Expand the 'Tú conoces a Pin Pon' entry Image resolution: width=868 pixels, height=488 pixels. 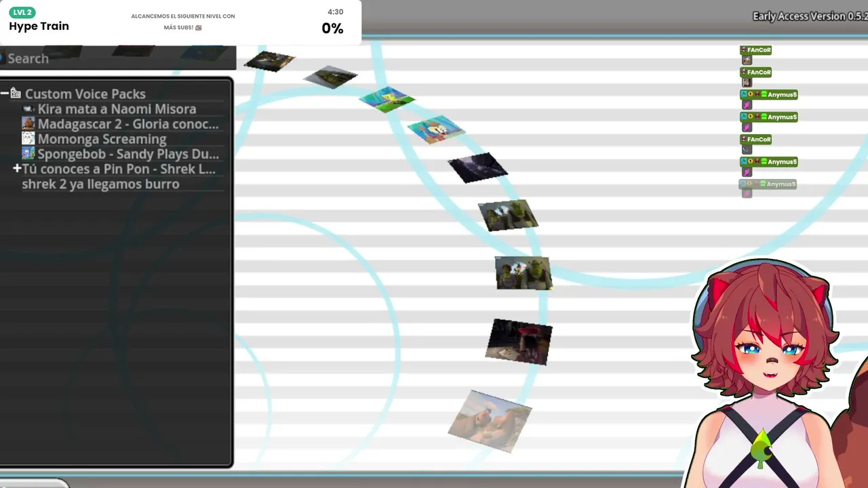(x=17, y=169)
